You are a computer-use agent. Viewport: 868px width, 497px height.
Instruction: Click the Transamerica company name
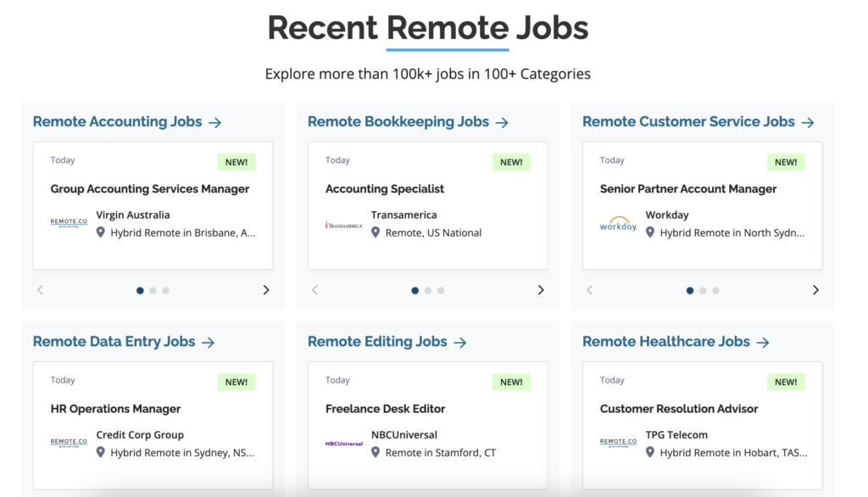[x=403, y=215]
